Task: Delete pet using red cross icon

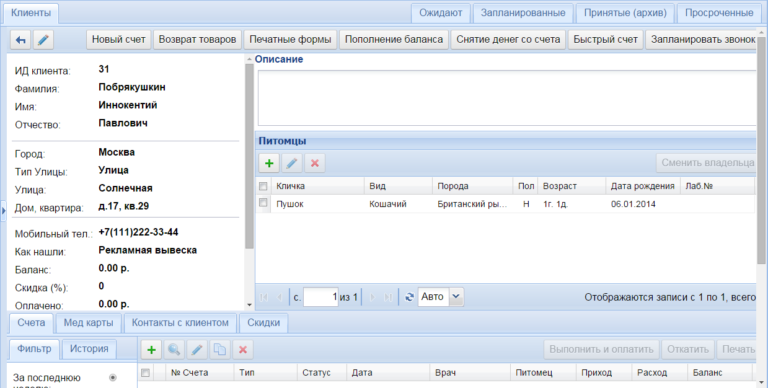Action: tap(315, 163)
